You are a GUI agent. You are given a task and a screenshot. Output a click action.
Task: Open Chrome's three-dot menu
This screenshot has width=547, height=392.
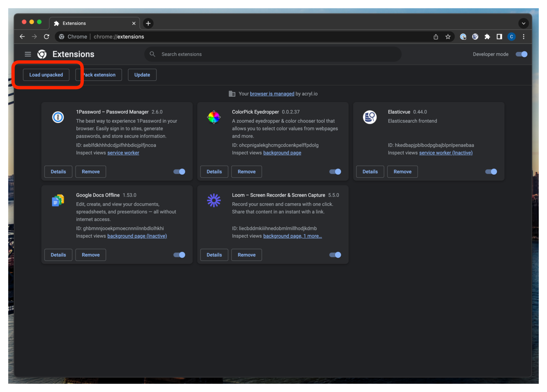(x=524, y=36)
